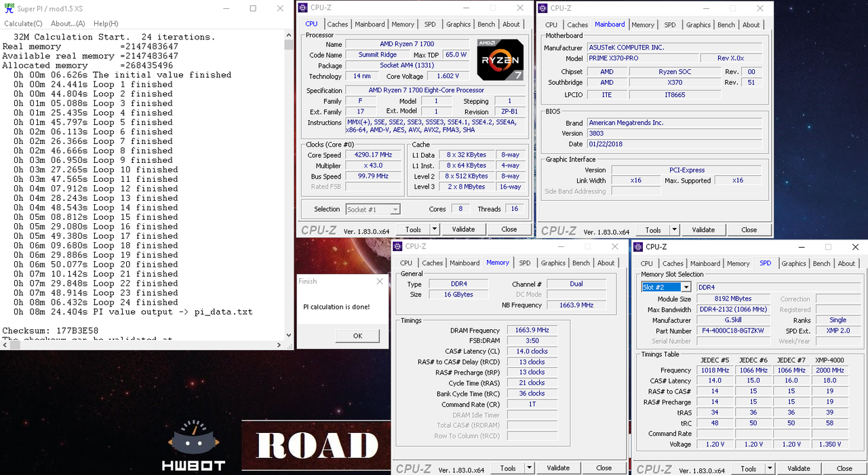Click Validate in CPU window
Viewport: 868px width, 475px height.
coord(463,229)
